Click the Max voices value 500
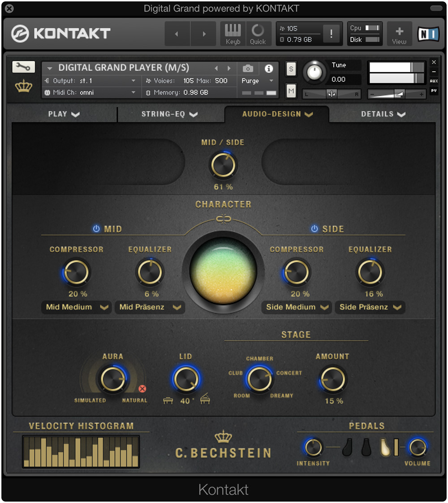The width and height of the screenshot is (448, 503). coord(221,81)
